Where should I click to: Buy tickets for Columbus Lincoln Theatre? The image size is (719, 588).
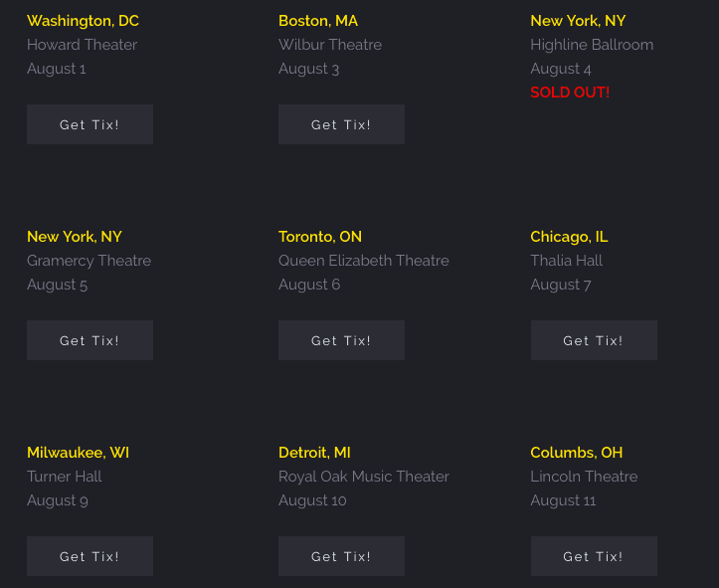593,556
